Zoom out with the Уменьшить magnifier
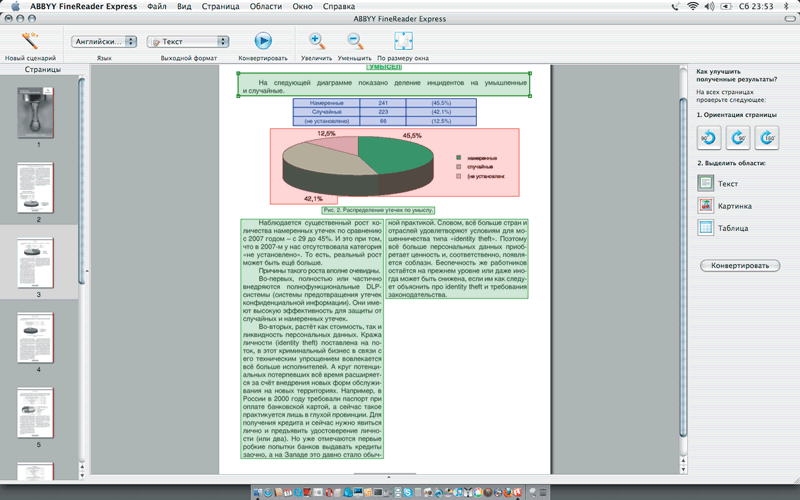The width and height of the screenshot is (800, 500). [x=354, y=41]
